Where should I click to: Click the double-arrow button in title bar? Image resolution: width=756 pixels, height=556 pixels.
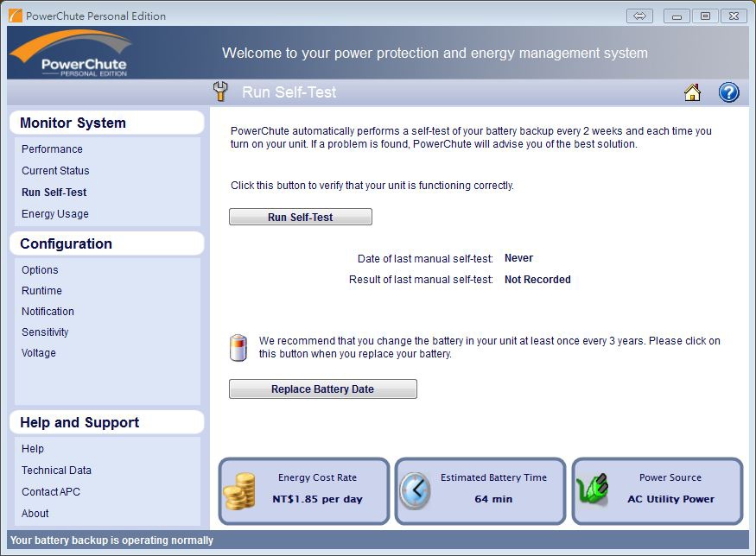coord(639,16)
